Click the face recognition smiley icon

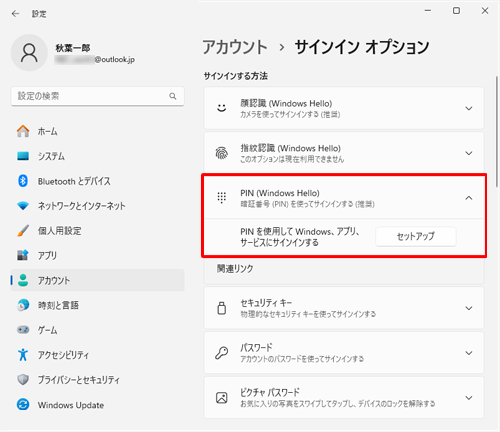click(222, 108)
